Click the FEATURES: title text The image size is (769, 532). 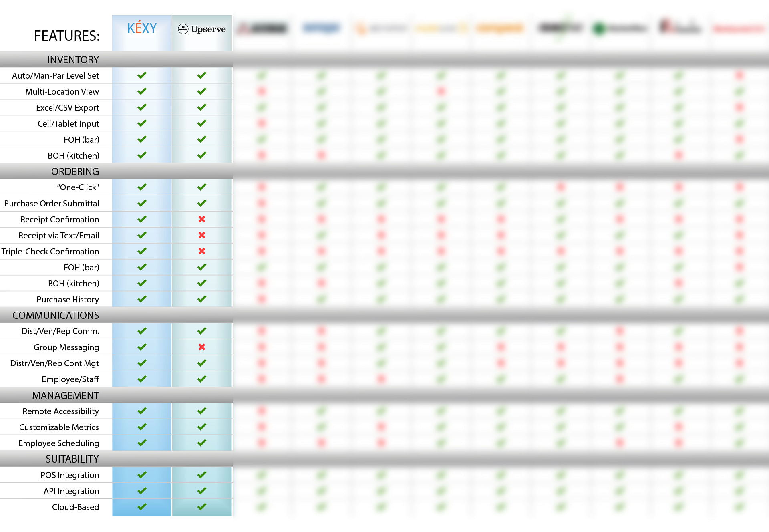(67, 36)
